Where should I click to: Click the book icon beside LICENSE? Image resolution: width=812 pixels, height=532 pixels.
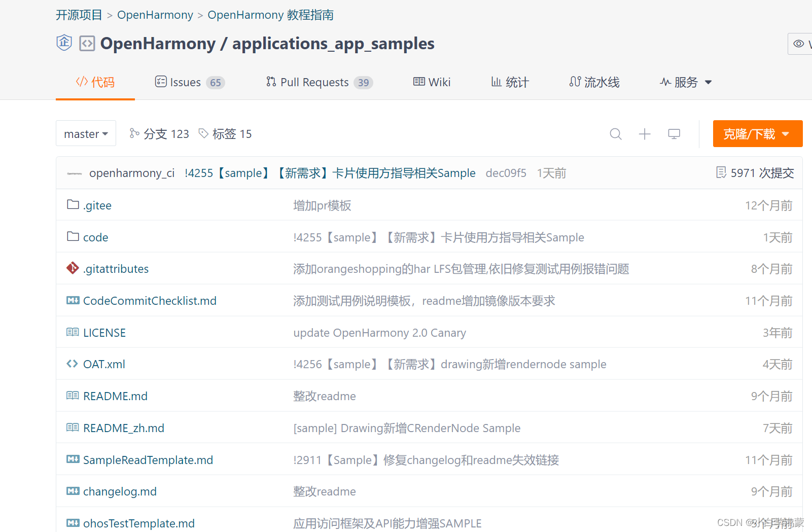[73, 332]
